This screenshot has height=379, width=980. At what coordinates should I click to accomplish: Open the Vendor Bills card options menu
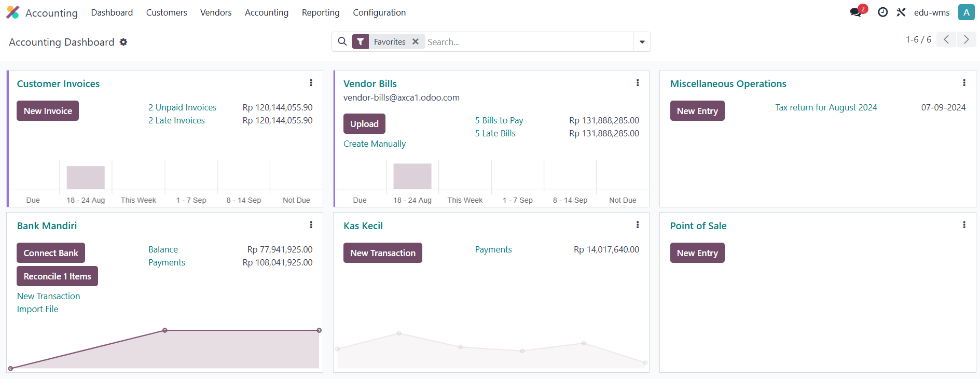[638, 83]
